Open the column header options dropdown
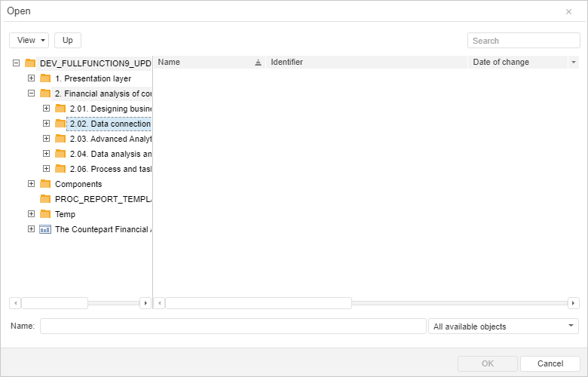Image resolution: width=588 pixels, height=377 pixels. pyautogui.click(x=574, y=63)
